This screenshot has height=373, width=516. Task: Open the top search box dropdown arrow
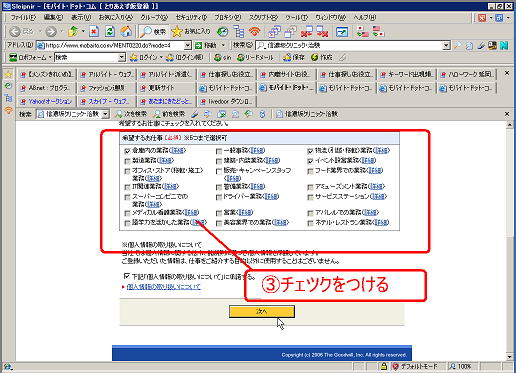446,45
